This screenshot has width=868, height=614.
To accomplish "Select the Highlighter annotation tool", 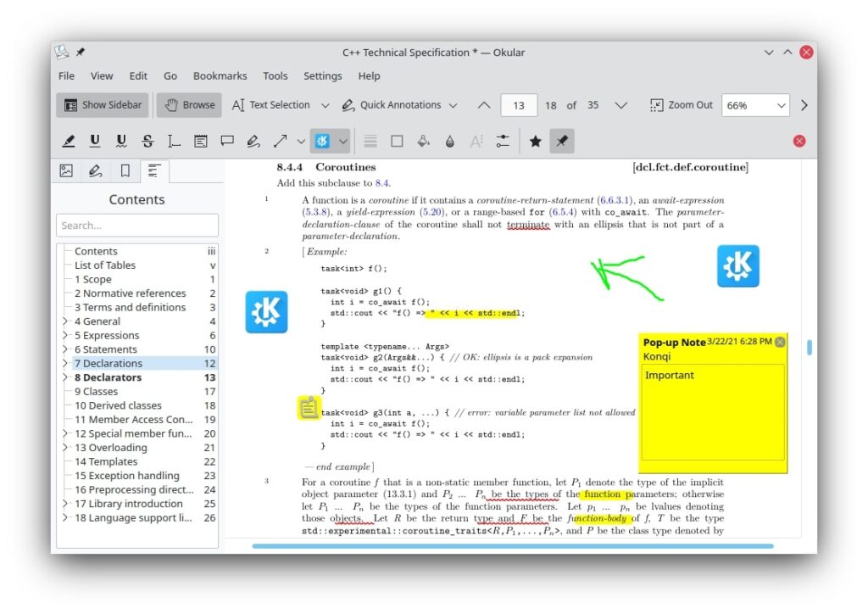I will point(70,141).
